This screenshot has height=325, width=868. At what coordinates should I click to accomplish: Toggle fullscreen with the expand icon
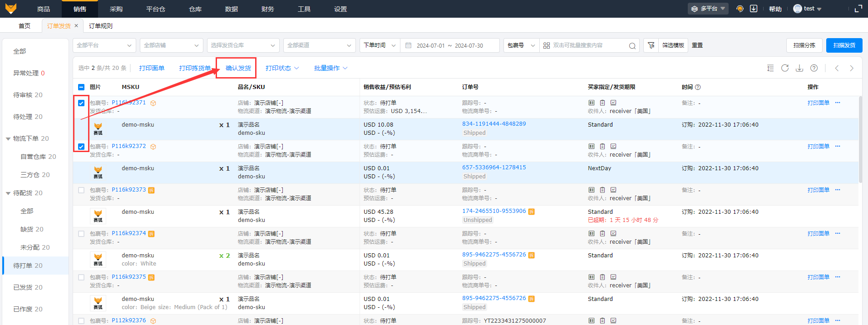point(858,9)
